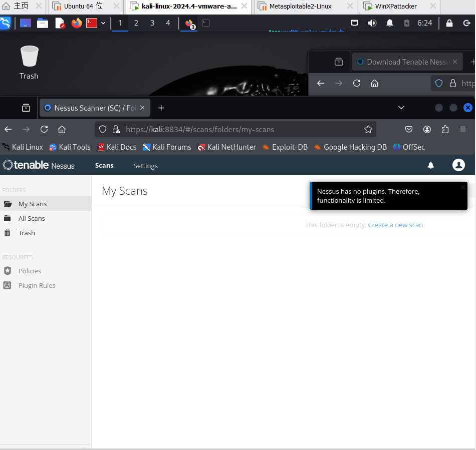
Task: Open the system notifications bell in panel
Action: (390, 23)
